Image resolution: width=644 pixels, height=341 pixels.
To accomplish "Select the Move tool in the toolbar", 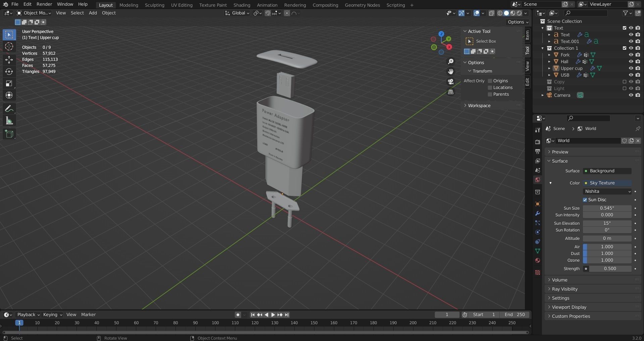I will coord(9,60).
